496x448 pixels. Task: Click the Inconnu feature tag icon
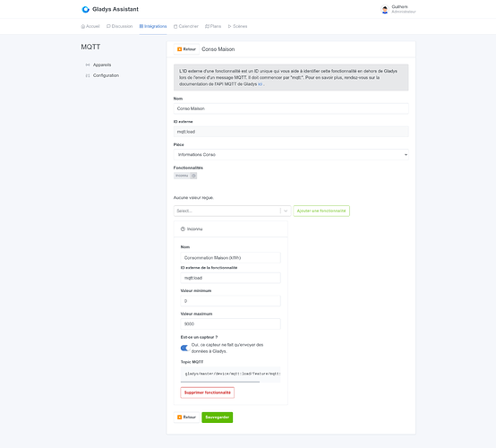[193, 176]
